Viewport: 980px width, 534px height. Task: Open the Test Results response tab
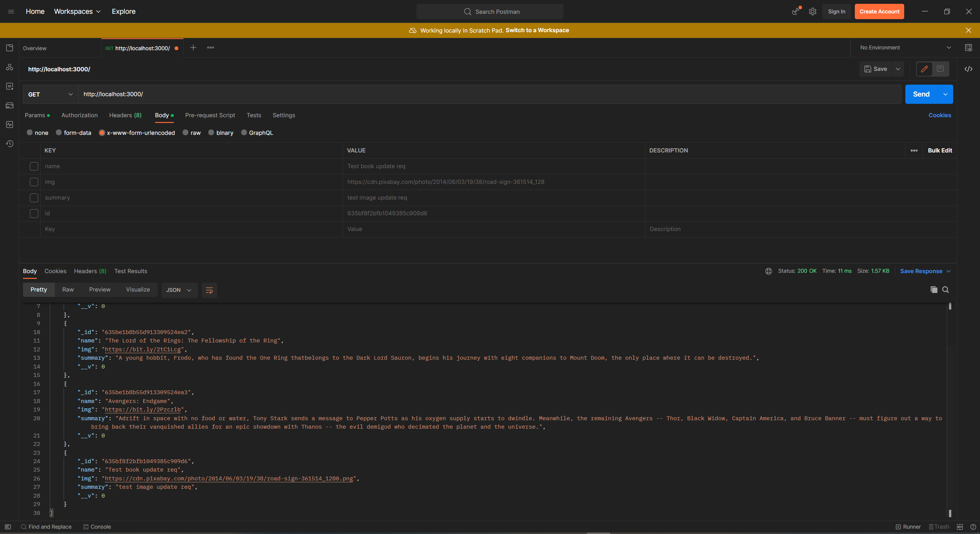point(131,271)
